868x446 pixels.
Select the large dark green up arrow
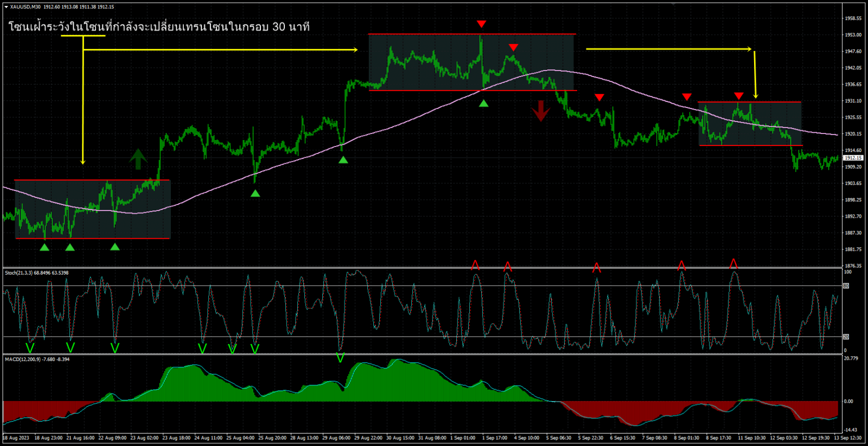pyautogui.click(x=138, y=159)
